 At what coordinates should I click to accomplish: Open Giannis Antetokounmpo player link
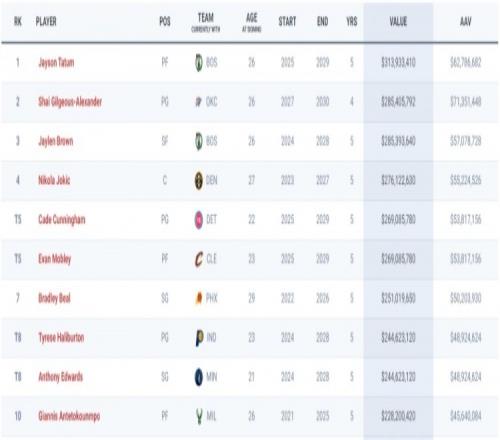coord(69,416)
